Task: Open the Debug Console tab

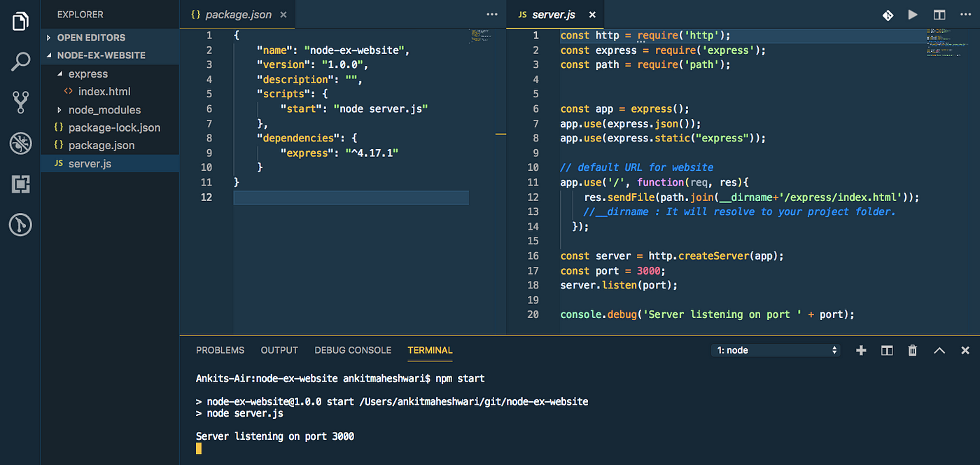Action: point(353,350)
